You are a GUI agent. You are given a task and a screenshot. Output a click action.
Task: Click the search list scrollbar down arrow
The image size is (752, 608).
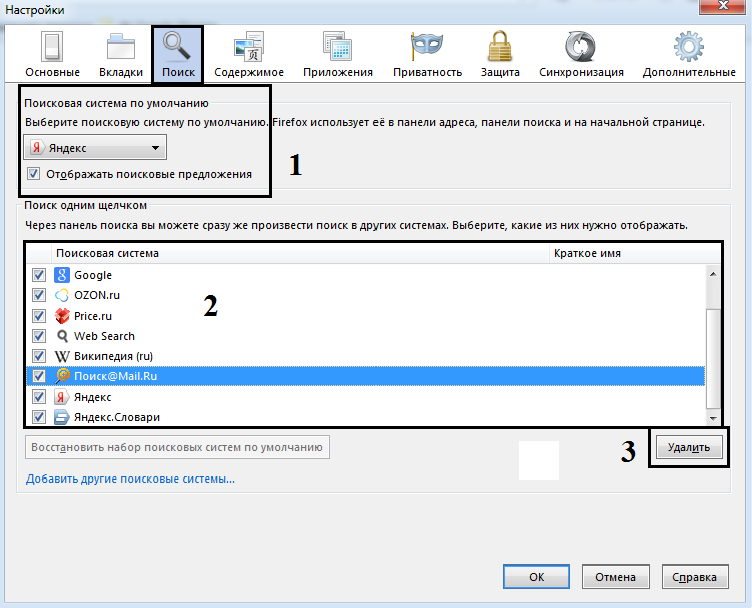pyautogui.click(x=713, y=418)
